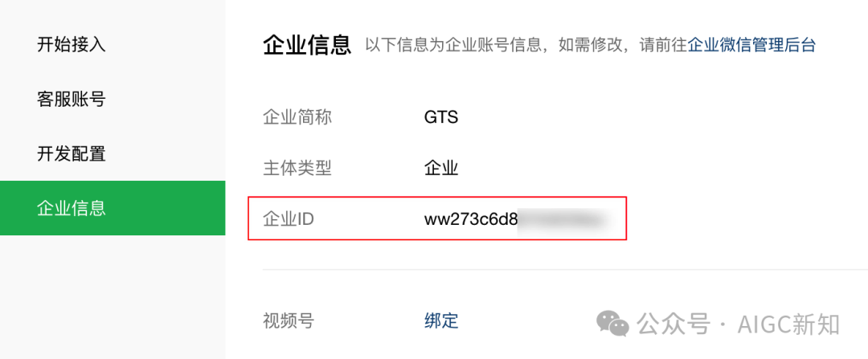
Task: Select the ww273c6d8 enterprise ID text
Action: coord(471,219)
